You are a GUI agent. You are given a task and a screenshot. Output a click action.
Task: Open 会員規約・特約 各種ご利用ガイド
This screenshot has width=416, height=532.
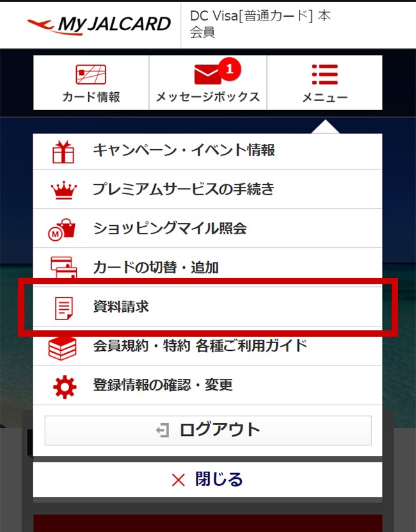207,346
